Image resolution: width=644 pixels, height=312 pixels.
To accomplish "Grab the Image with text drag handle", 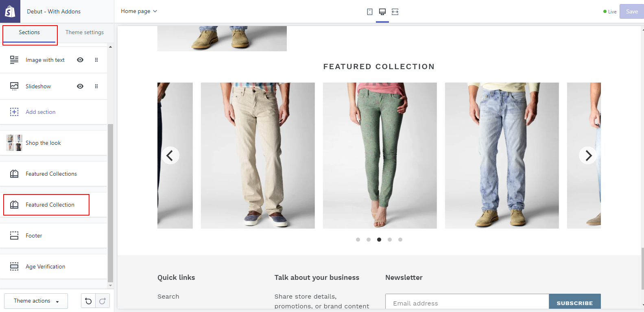I will (96, 60).
